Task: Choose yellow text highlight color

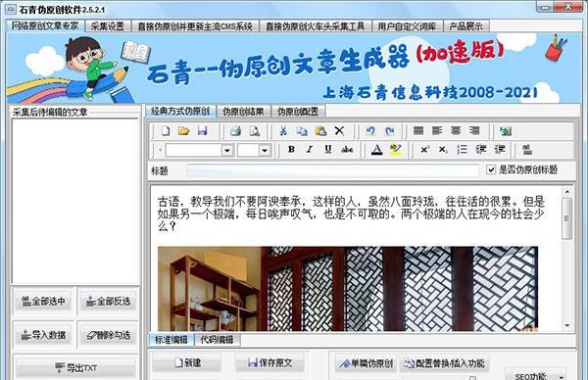Action: (x=395, y=150)
